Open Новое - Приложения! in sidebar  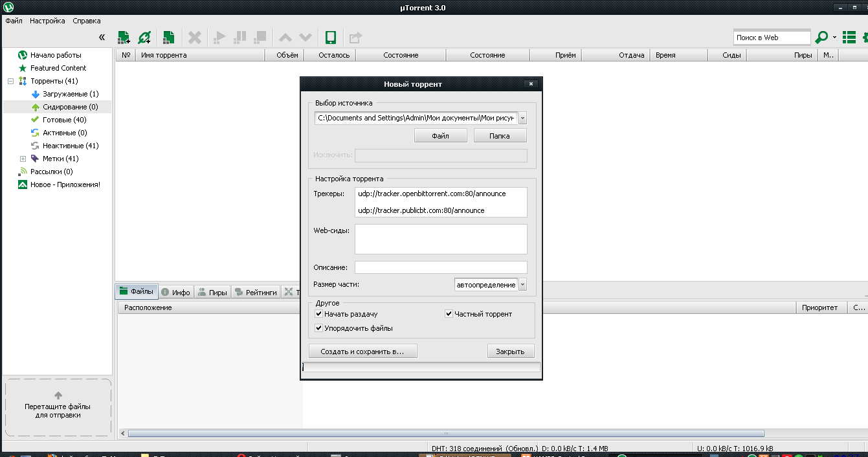[x=65, y=184]
